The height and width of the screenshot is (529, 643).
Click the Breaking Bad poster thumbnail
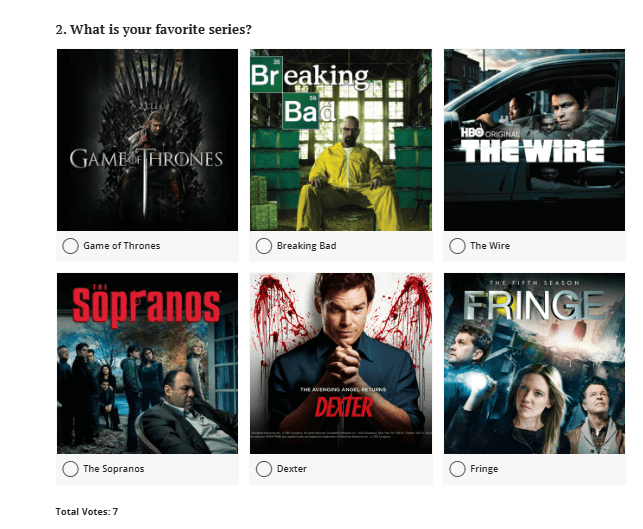(x=341, y=140)
